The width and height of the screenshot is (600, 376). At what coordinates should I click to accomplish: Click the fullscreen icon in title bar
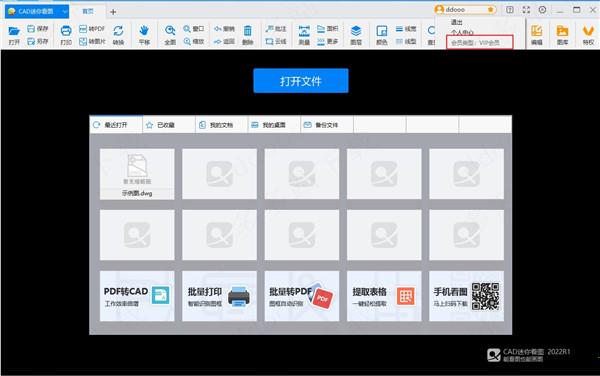coord(527,10)
